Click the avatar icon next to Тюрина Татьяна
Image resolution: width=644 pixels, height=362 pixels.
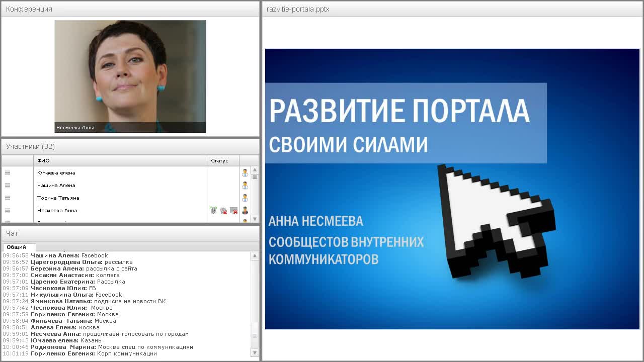245,198
